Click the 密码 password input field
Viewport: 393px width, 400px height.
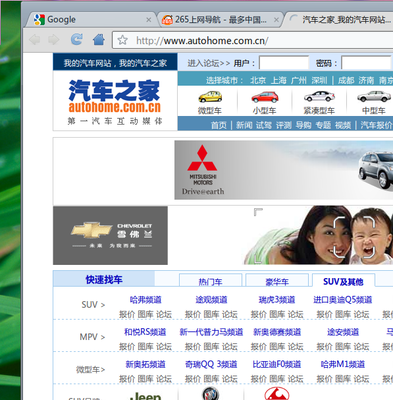click(366, 63)
